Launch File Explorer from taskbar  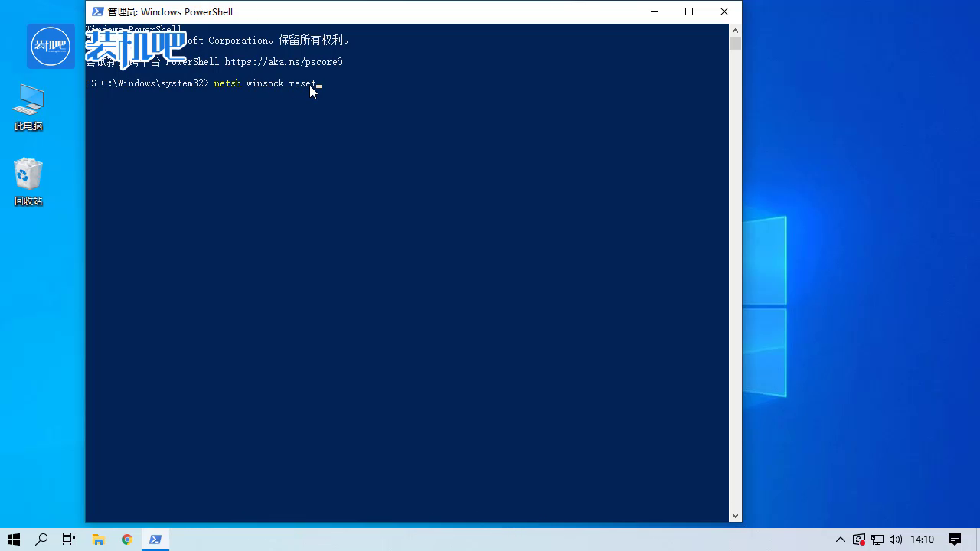pyautogui.click(x=98, y=540)
